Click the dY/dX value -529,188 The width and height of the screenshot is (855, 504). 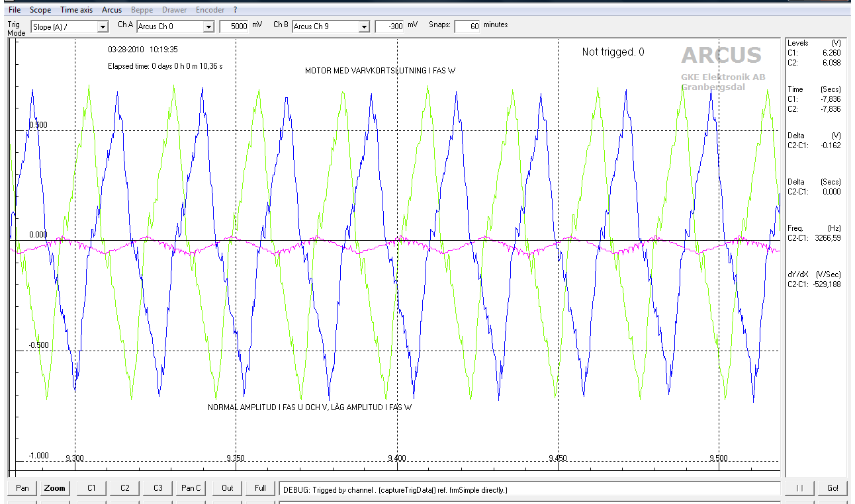pos(827,284)
